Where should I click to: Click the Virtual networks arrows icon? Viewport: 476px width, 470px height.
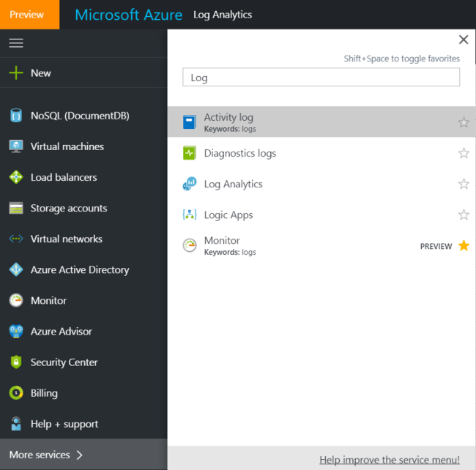(x=16, y=239)
